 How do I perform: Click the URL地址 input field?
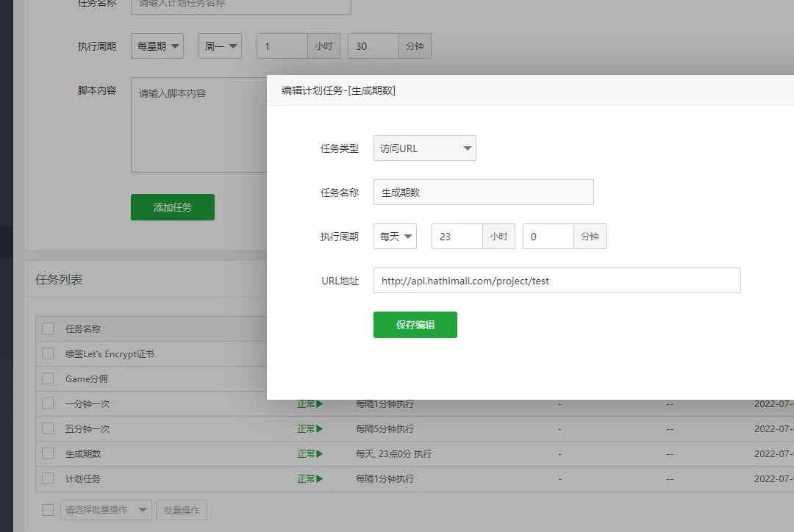557,281
